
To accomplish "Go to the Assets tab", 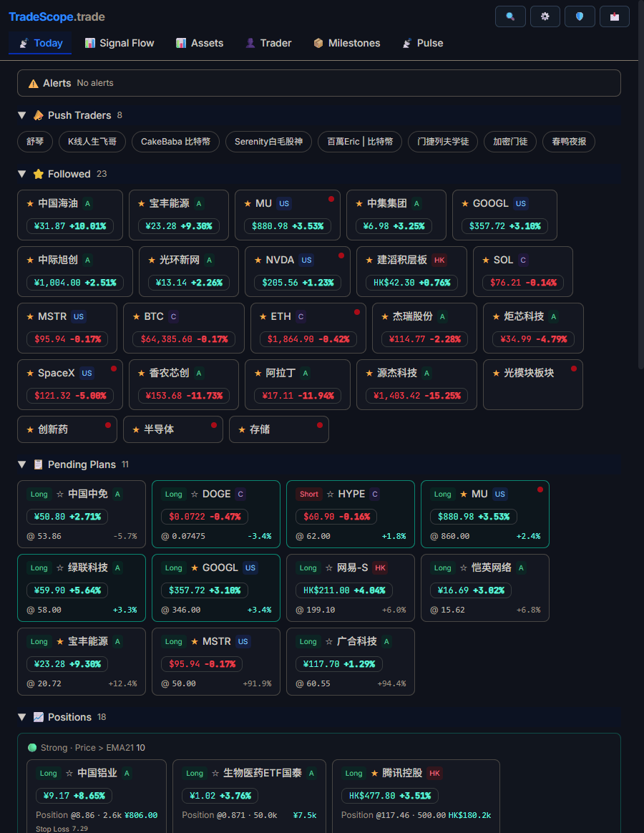I will click(x=200, y=43).
